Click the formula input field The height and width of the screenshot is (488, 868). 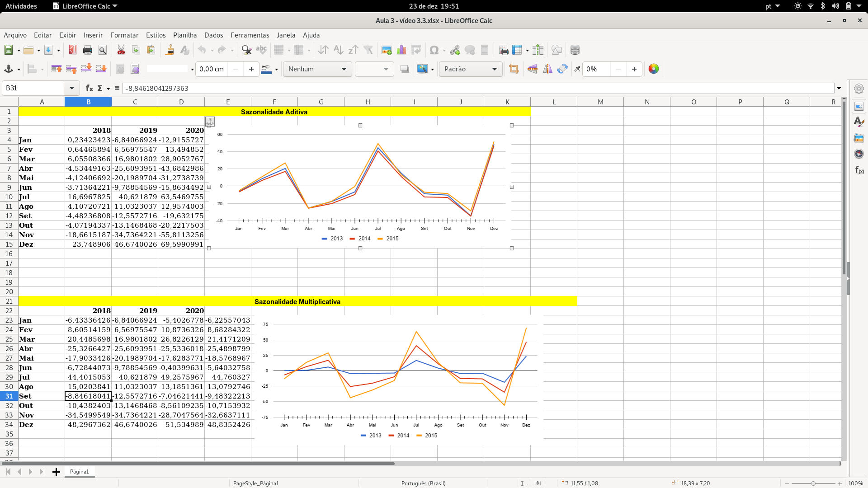pyautogui.click(x=478, y=88)
